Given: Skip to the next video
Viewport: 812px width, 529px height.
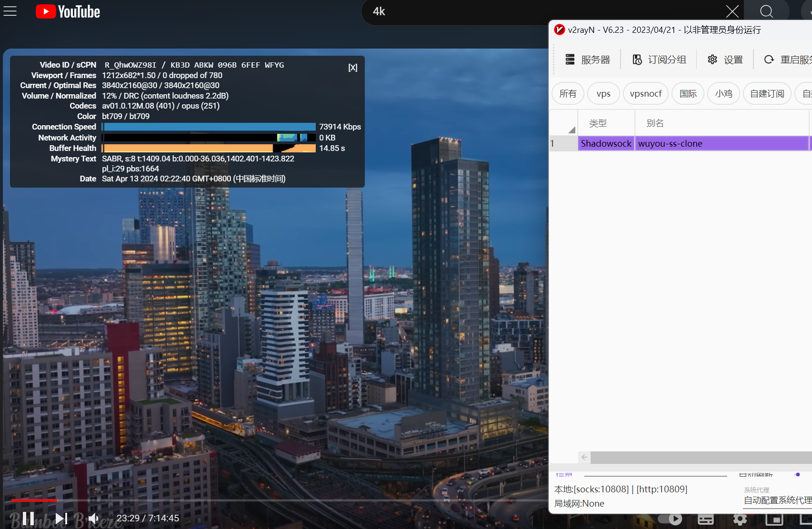Looking at the screenshot, I should coord(61,518).
